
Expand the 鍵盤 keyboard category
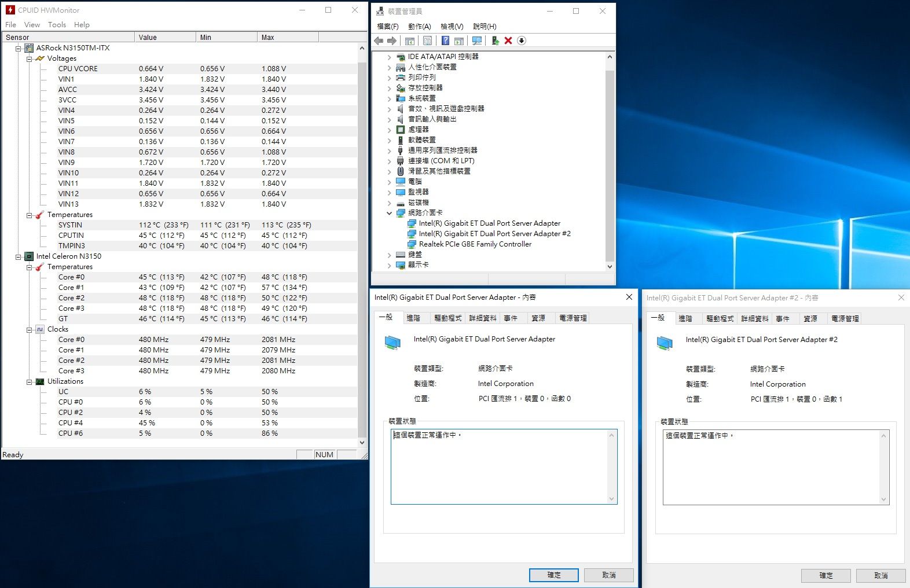[389, 255]
